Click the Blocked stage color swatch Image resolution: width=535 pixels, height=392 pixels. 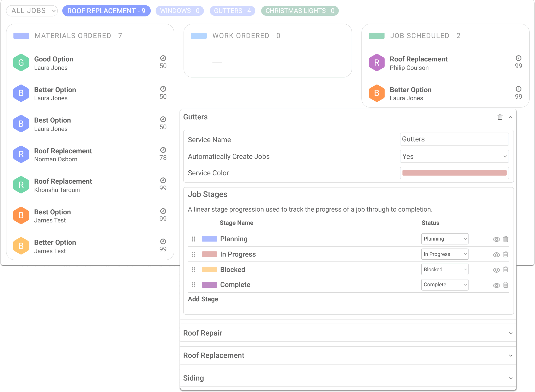coord(210,269)
